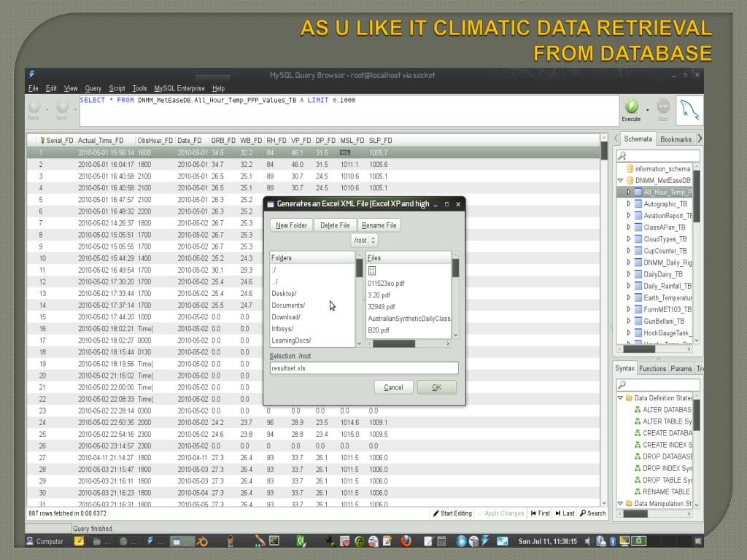Click the Execute query lightning icon
The height and width of the screenshot is (560, 747).
click(631, 106)
